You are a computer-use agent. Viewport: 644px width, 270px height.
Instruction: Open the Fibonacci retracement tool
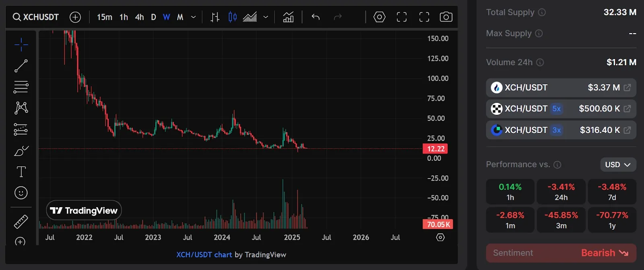tap(21, 87)
